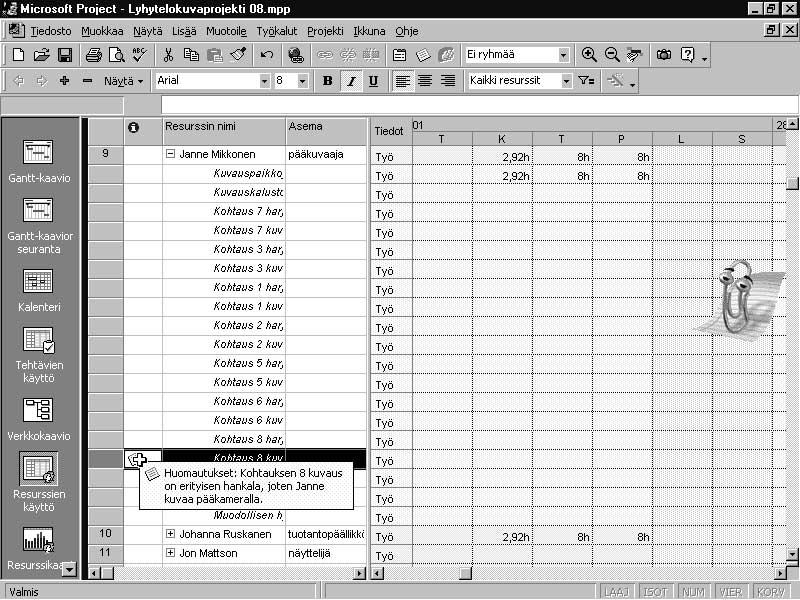Toggle the AutoFilter funnel button
This screenshot has height=600, width=800.
[x=586, y=81]
